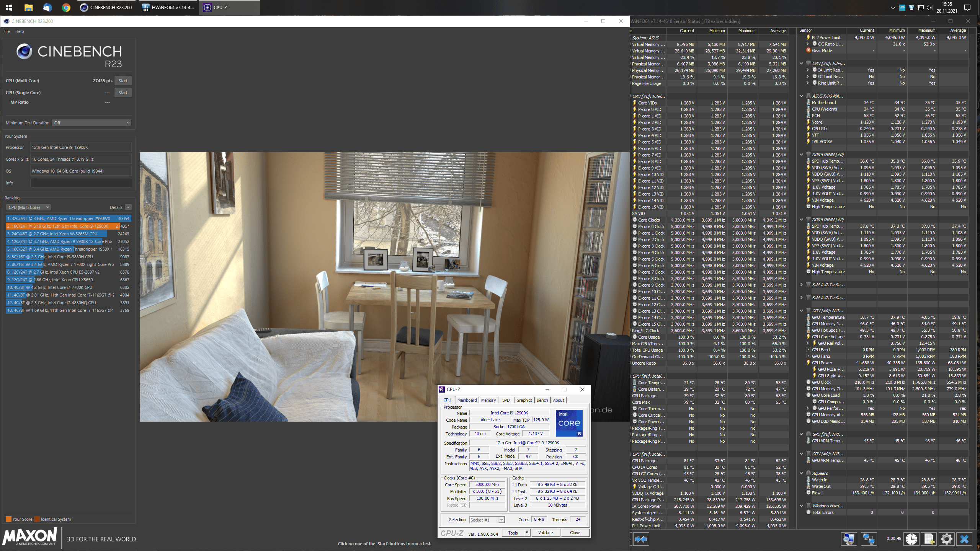Switch to HWiNFO64 taskbar button
This screenshot has width=980, height=551.
168,7
